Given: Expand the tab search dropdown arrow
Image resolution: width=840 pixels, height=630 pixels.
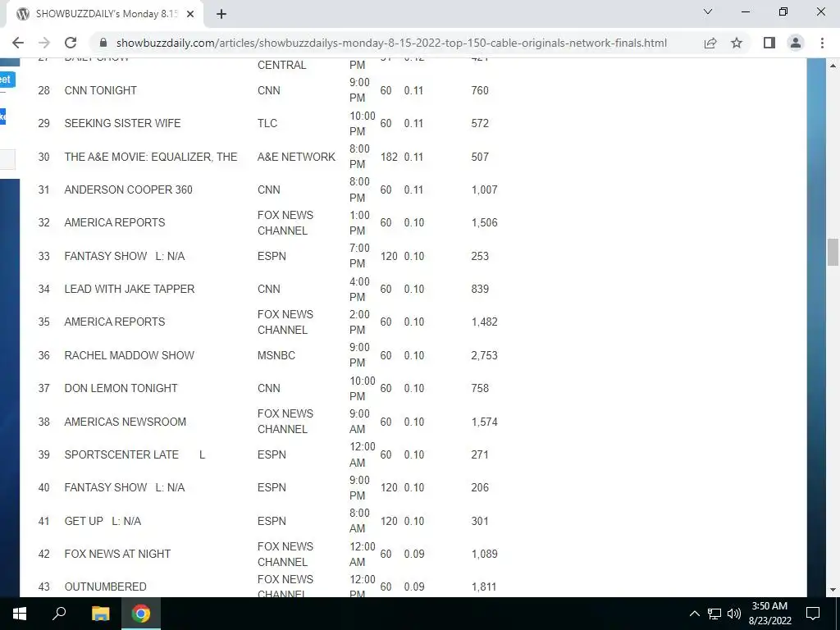Looking at the screenshot, I should (708, 11).
